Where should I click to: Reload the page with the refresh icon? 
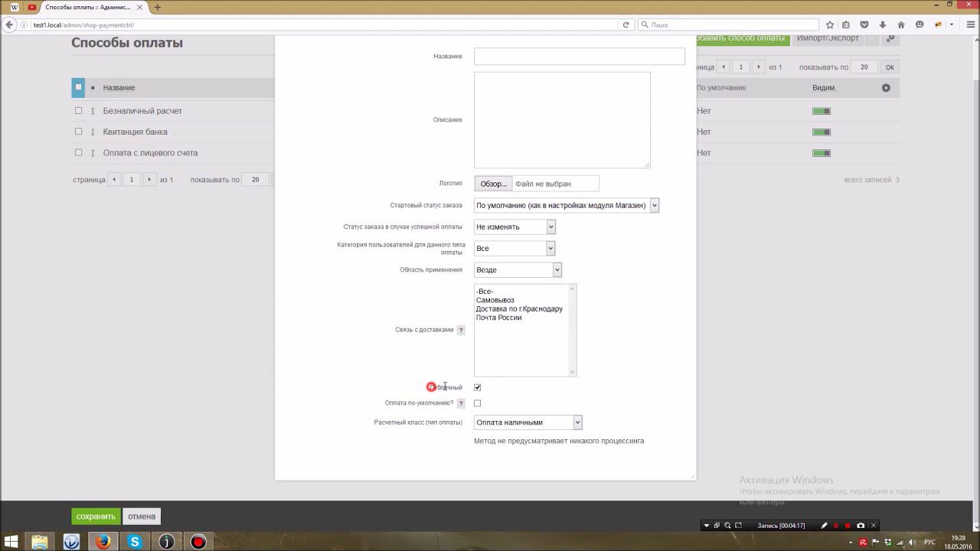pos(626,24)
